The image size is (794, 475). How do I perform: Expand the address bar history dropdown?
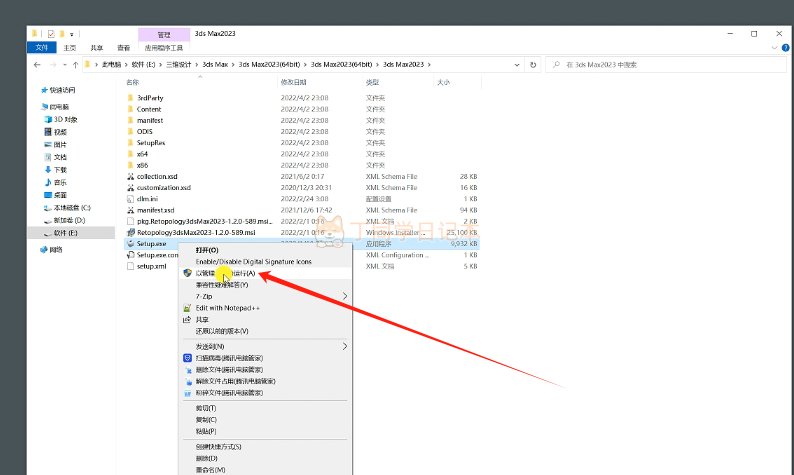coord(517,64)
